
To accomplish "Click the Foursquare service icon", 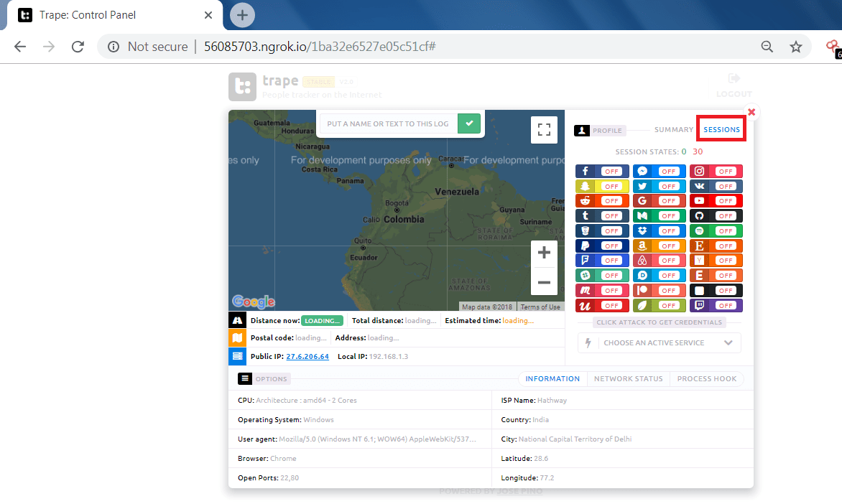I will (586, 261).
